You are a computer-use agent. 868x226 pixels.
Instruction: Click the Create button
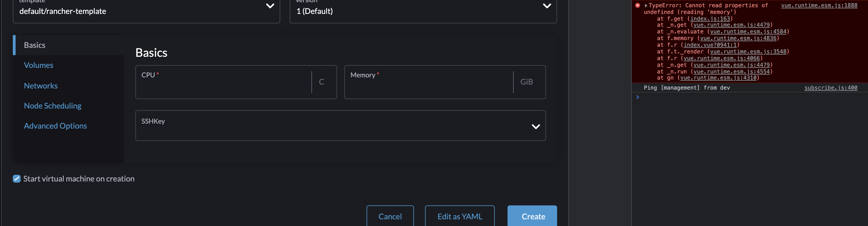click(x=532, y=216)
